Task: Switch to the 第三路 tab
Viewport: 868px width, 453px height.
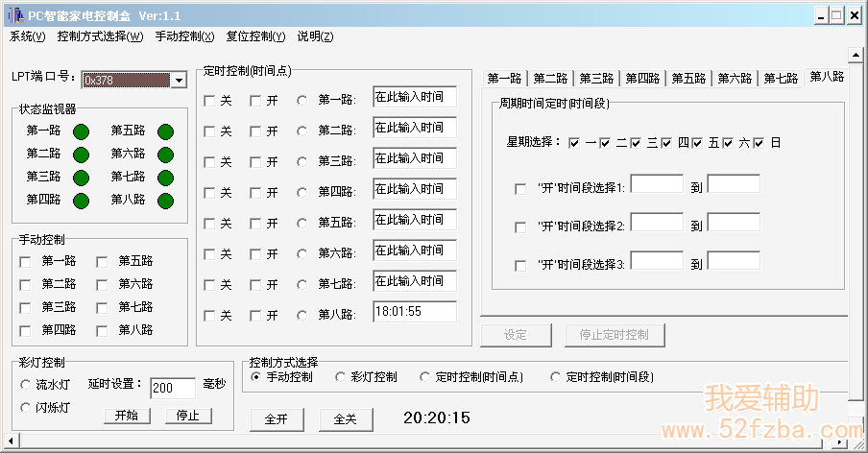Action: coord(596,79)
